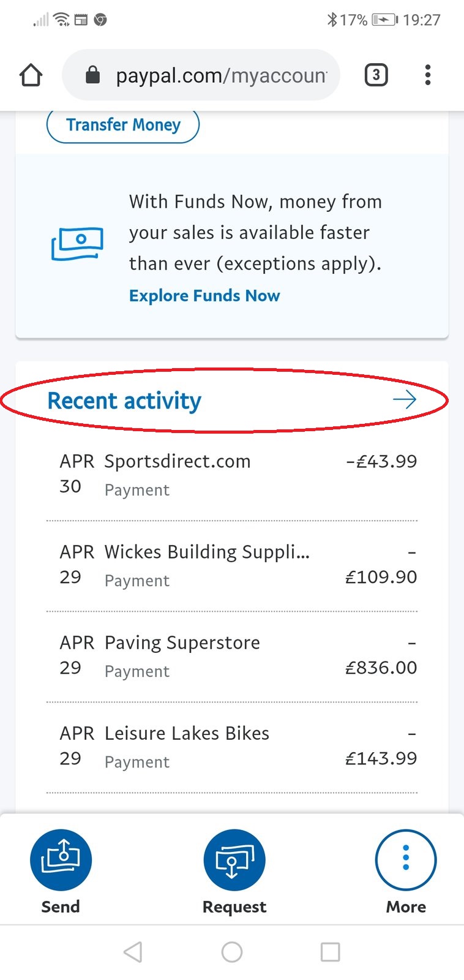
Task: Tap the Request money icon
Action: (x=234, y=859)
